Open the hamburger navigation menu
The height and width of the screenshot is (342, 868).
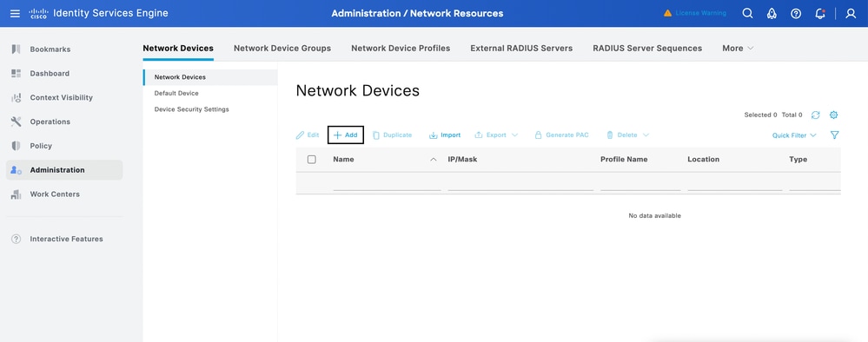point(15,13)
